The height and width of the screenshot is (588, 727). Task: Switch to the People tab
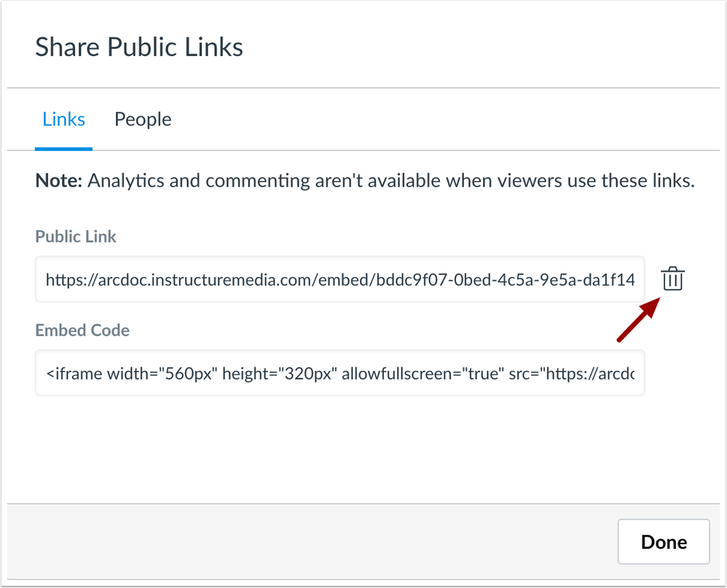pyautogui.click(x=143, y=119)
